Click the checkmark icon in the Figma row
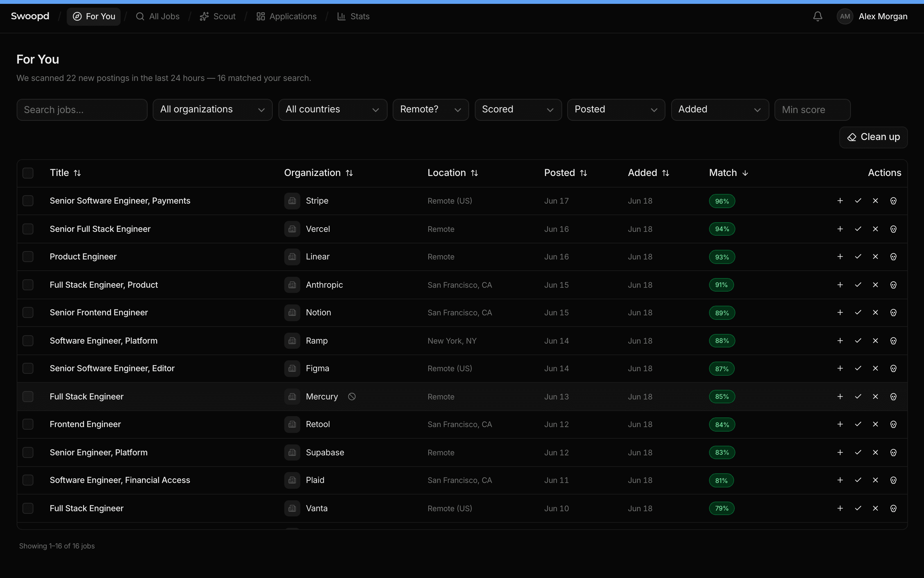The height and width of the screenshot is (578, 924). 858,368
